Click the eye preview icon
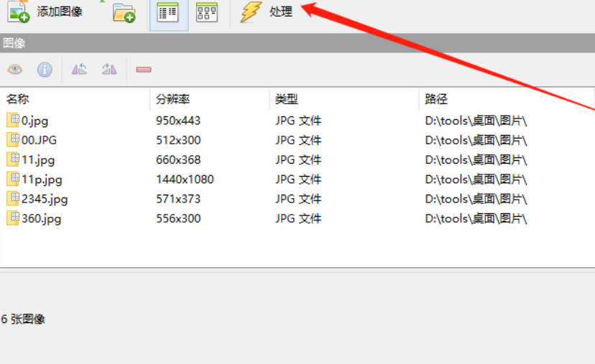 (15, 70)
